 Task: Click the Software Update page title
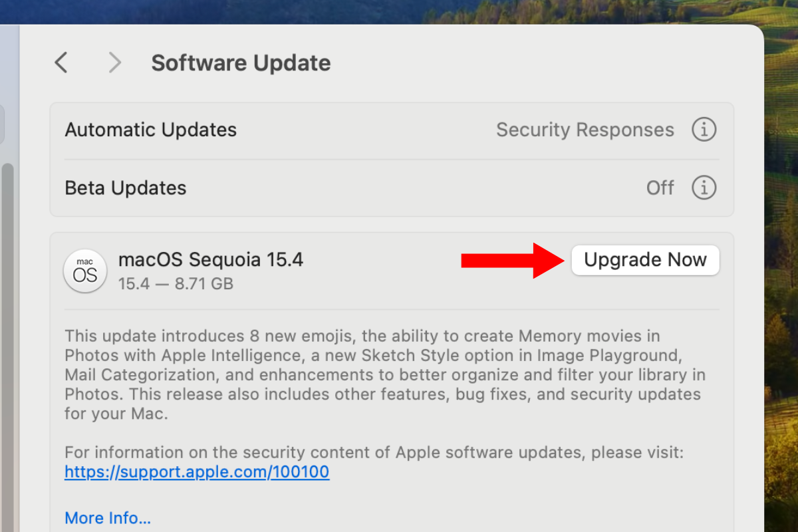(241, 63)
